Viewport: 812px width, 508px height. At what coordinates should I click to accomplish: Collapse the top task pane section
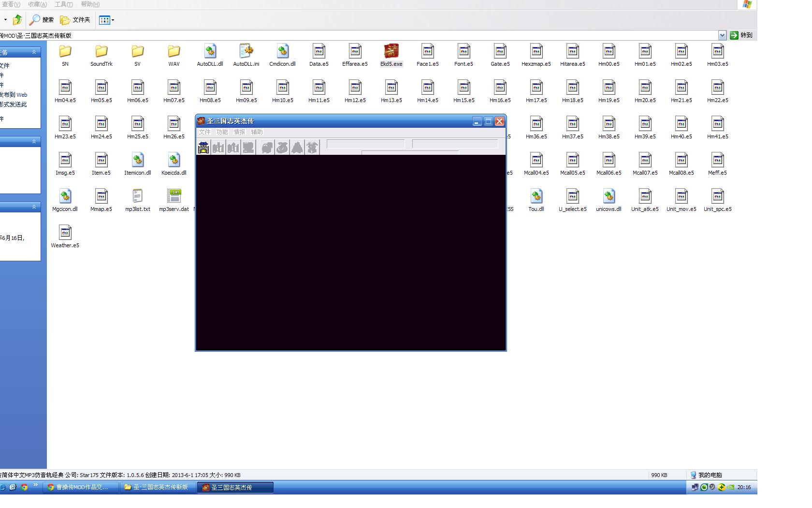34,52
